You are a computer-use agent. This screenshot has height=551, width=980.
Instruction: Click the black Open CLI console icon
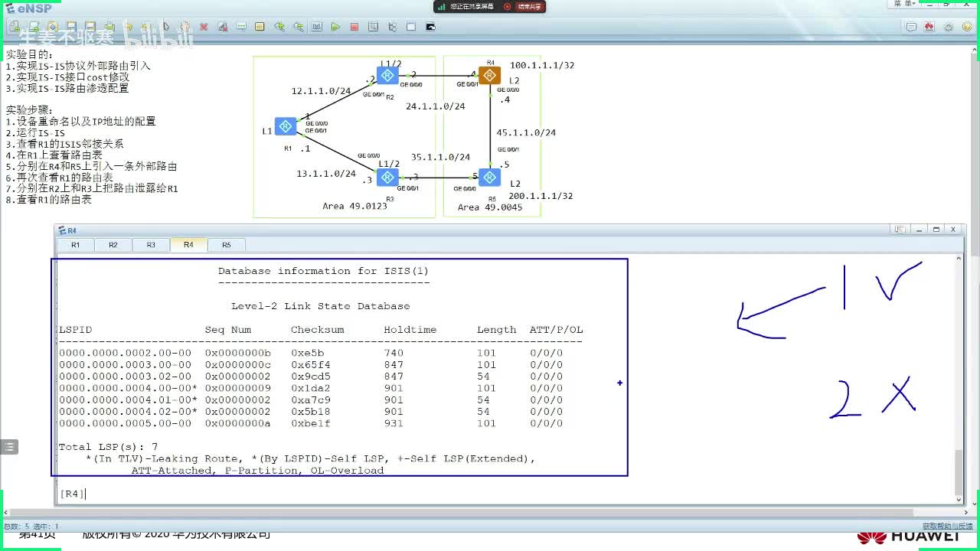(430, 27)
